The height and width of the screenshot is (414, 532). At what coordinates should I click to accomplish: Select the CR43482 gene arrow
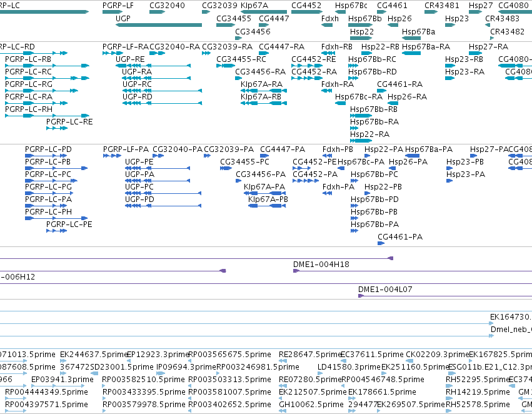coord(492,38)
